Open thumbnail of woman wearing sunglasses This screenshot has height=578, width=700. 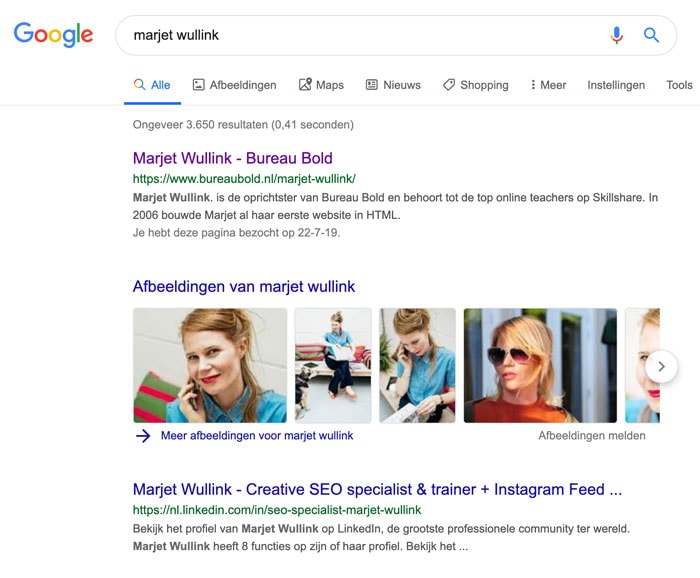pos(540,365)
